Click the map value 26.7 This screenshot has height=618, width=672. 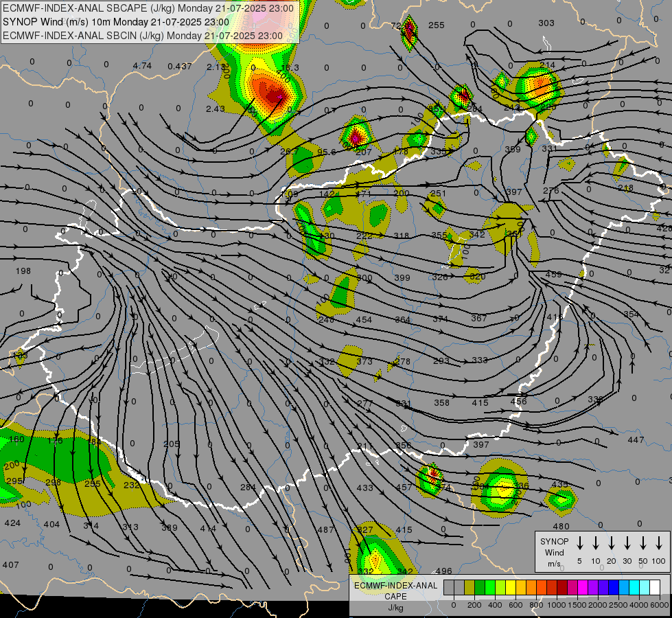[289, 151]
